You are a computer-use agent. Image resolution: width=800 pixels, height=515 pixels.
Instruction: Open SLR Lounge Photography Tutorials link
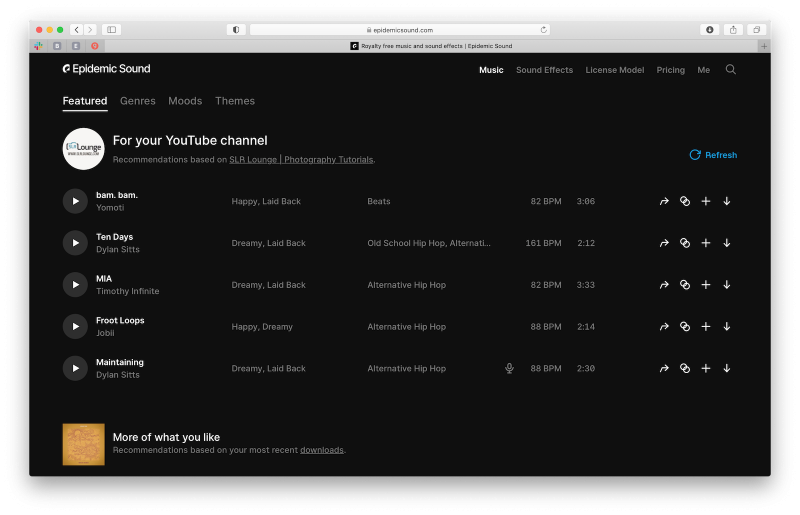tap(301, 160)
